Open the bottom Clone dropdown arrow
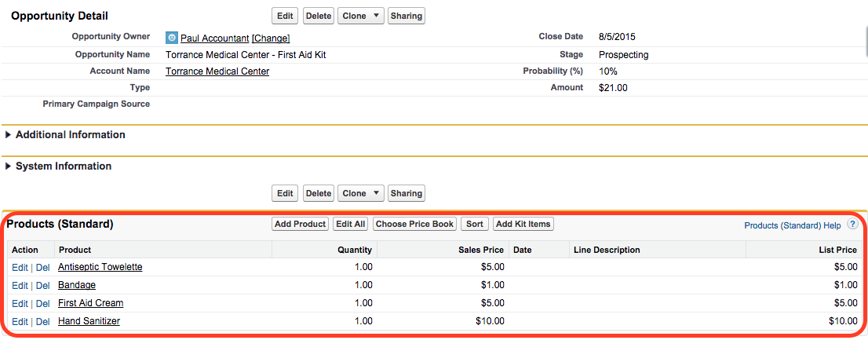The width and height of the screenshot is (868, 340). 377,193
